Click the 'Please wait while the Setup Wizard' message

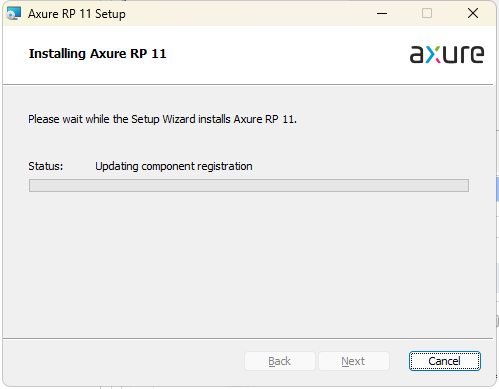click(x=162, y=119)
